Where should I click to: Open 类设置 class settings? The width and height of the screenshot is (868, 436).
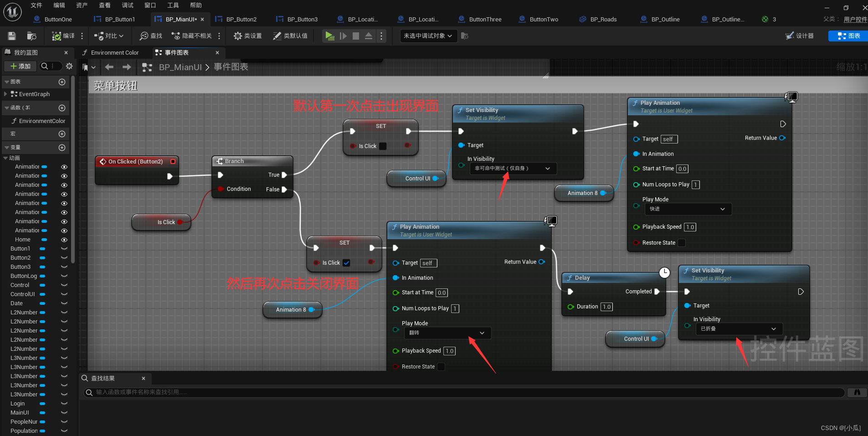tap(248, 36)
